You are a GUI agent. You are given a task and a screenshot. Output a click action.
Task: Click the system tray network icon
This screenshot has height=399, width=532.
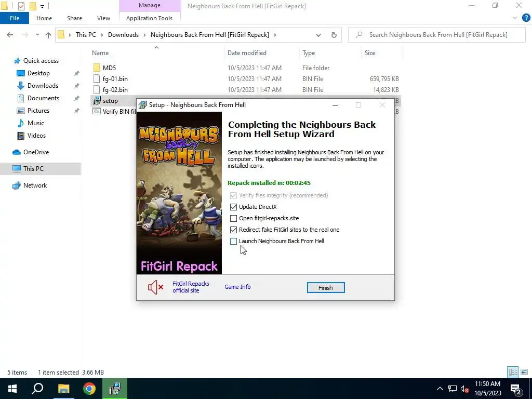point(453,389)
